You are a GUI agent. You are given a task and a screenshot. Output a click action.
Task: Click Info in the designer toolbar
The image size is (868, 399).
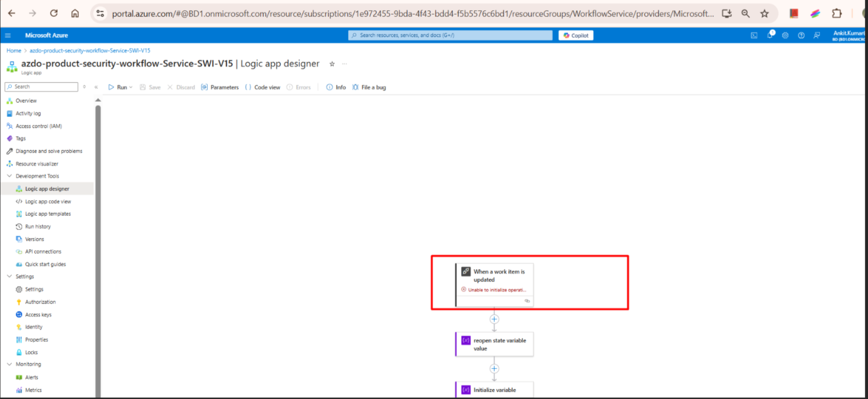click(336, 87)
